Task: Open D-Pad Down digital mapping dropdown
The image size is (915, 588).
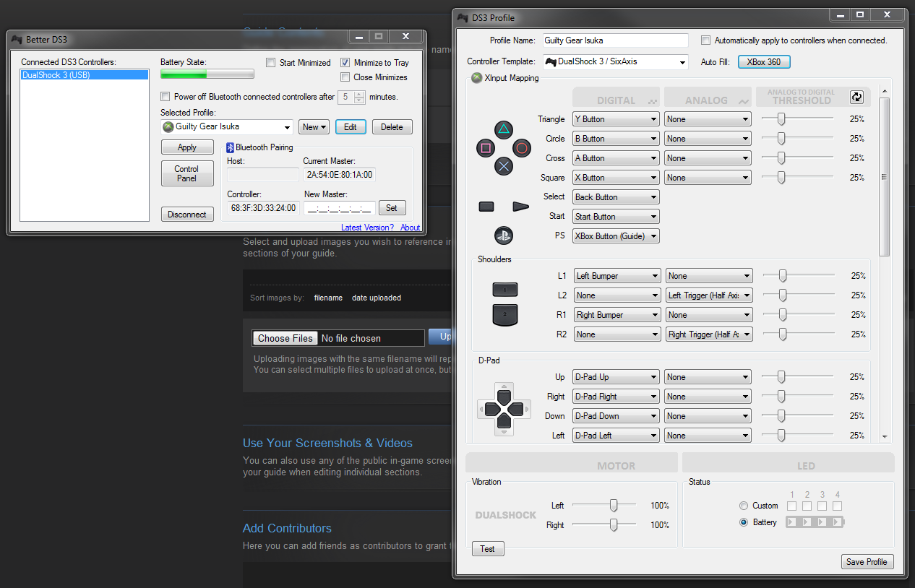Action: 616,416
